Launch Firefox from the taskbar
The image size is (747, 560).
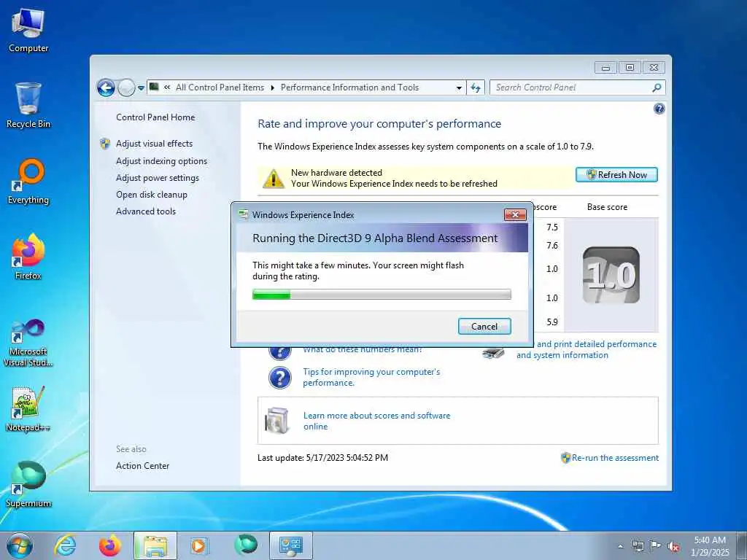click(110, 545)
